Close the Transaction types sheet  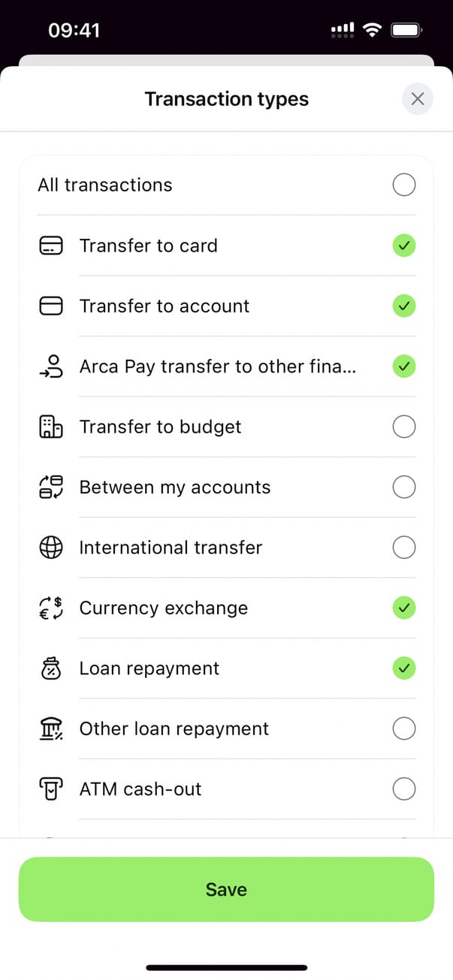(x=418, y=99)
